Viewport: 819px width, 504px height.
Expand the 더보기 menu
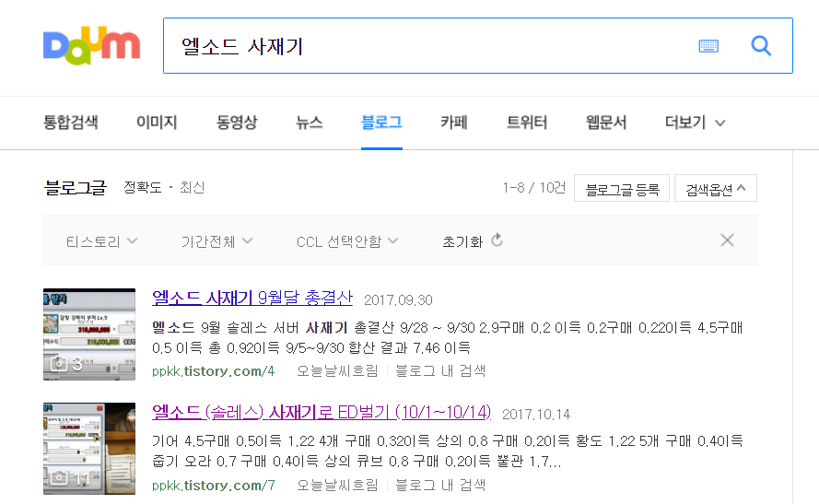(695, 123)
